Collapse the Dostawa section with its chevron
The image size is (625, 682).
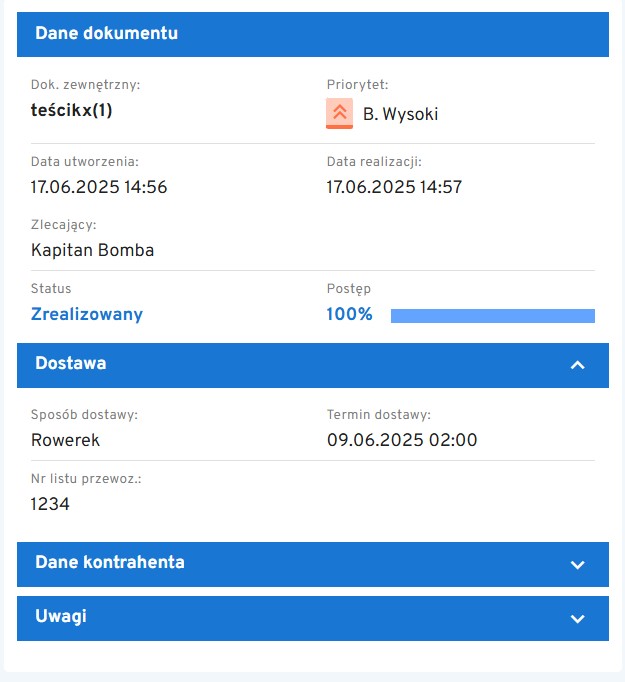point(577,365)
